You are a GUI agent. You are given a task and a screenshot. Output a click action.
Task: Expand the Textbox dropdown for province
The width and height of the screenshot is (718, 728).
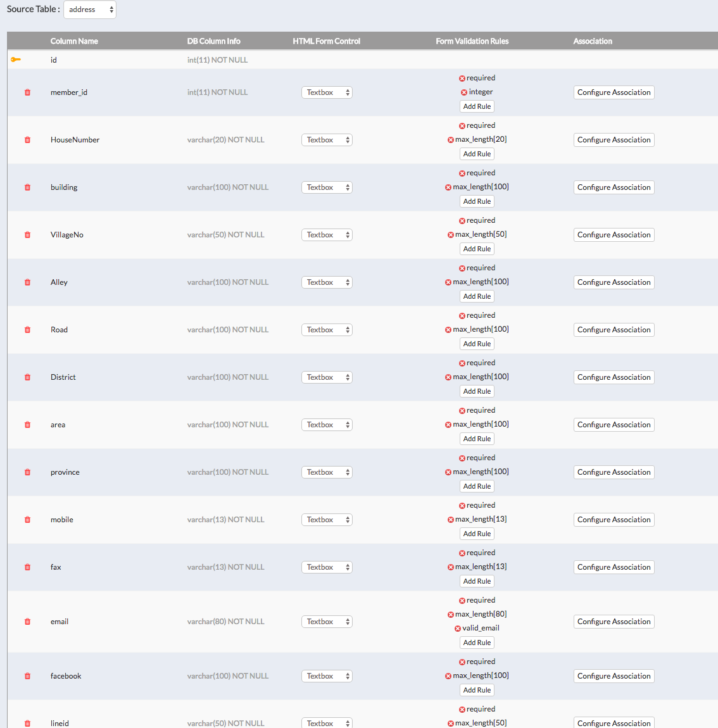[x=327, y=472]
